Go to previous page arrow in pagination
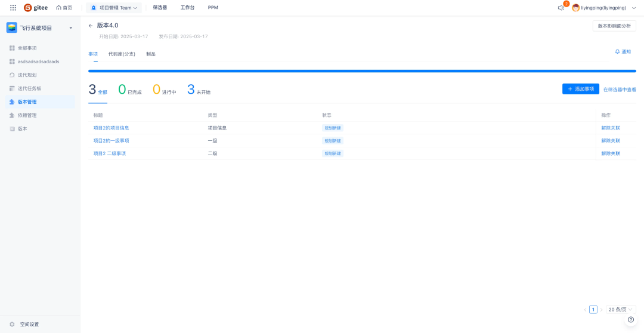This screenshot has height=333, width=644. 585,310
